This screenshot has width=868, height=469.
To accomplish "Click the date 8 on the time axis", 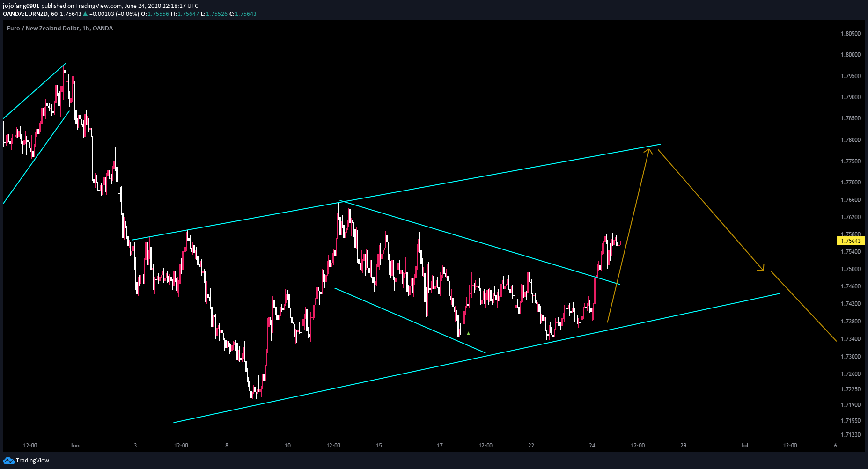I will [x=227, y=446].
